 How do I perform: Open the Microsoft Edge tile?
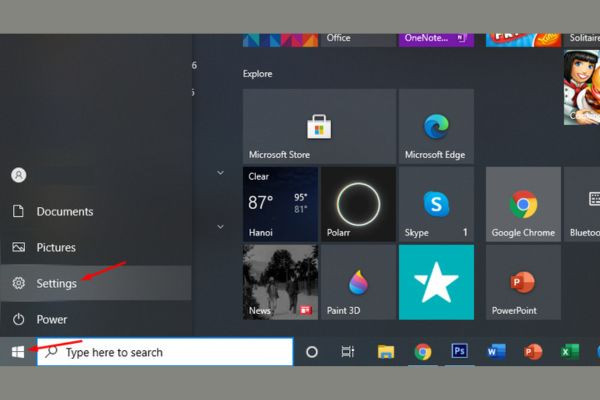click(x=436, y=126)
